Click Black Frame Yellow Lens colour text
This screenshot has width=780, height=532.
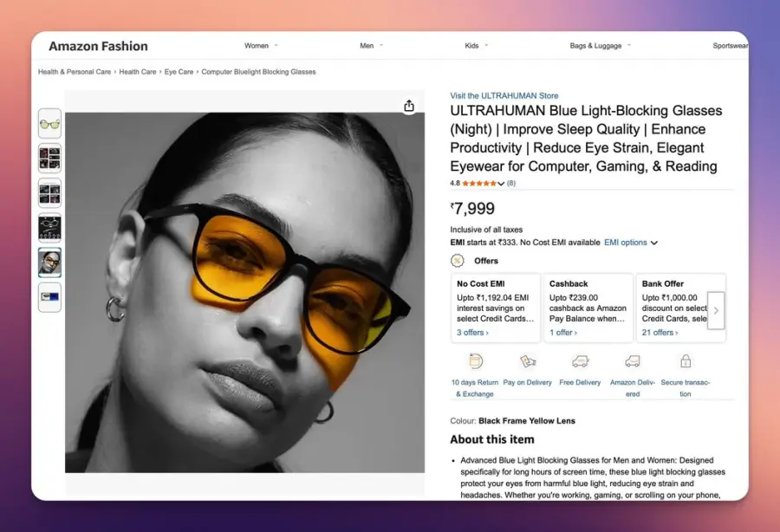[x=527, y=421]
